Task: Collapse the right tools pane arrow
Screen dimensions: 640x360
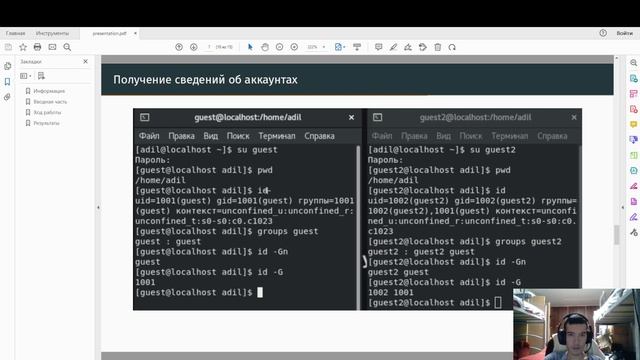Action: coord(623,207)
